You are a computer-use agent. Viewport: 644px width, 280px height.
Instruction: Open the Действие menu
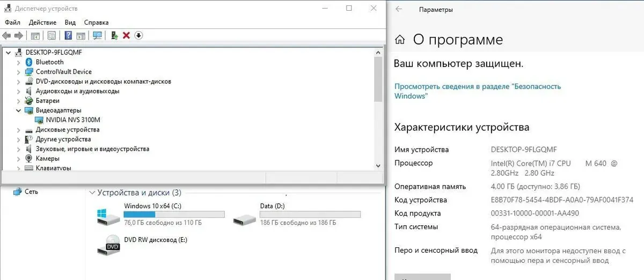pyautogui.click(x=42, y=23)
